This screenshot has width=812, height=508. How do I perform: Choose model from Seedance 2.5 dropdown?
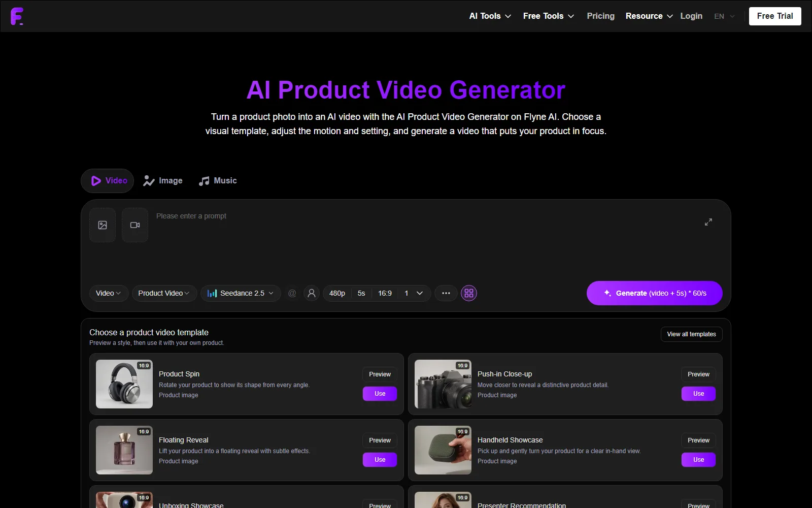click(241, 293)
